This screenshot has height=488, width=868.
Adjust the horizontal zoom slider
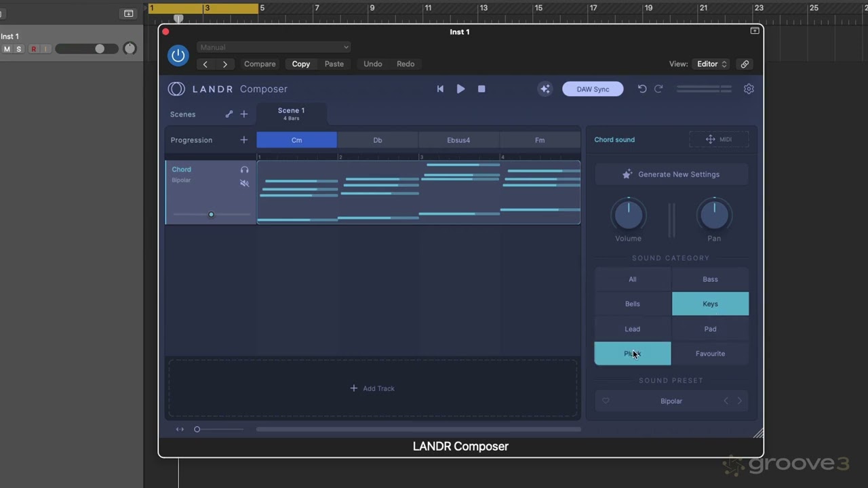click(x=197, y=429)
